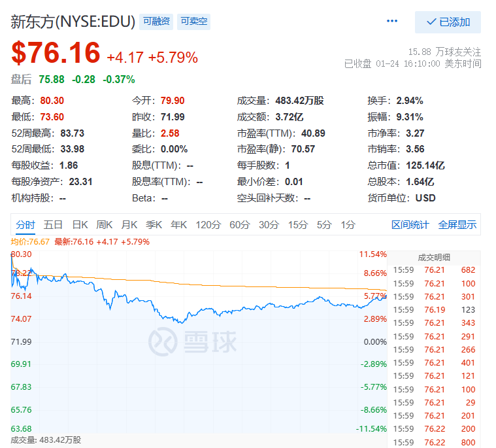Click the 11.54% axis label on the chart
Screen dimensions: 496x448
372,254
